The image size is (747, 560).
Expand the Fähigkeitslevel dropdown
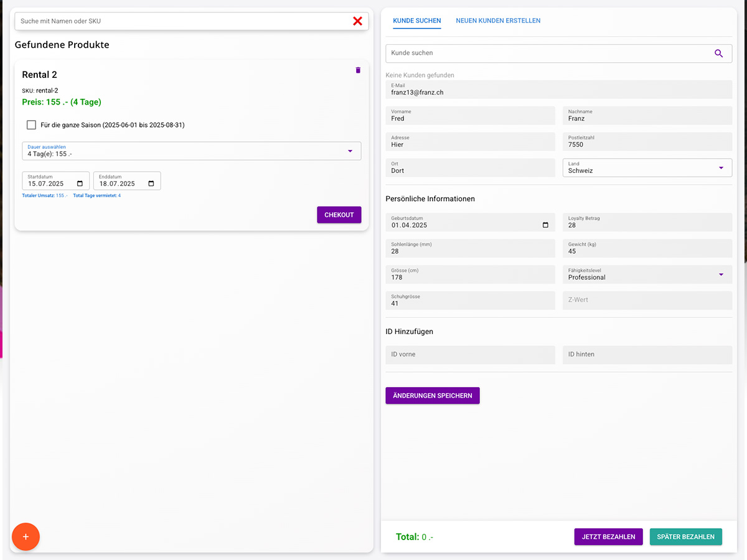[721, 274]
